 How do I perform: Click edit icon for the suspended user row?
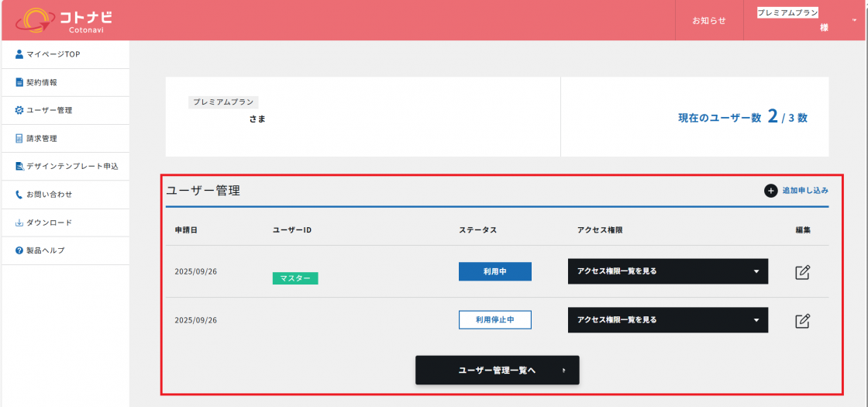click(803, 320)
